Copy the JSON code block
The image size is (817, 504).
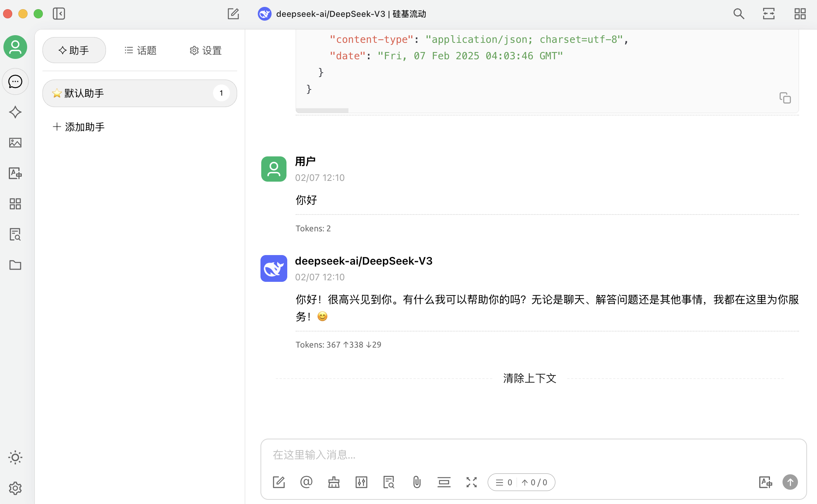tap(785, 98)
